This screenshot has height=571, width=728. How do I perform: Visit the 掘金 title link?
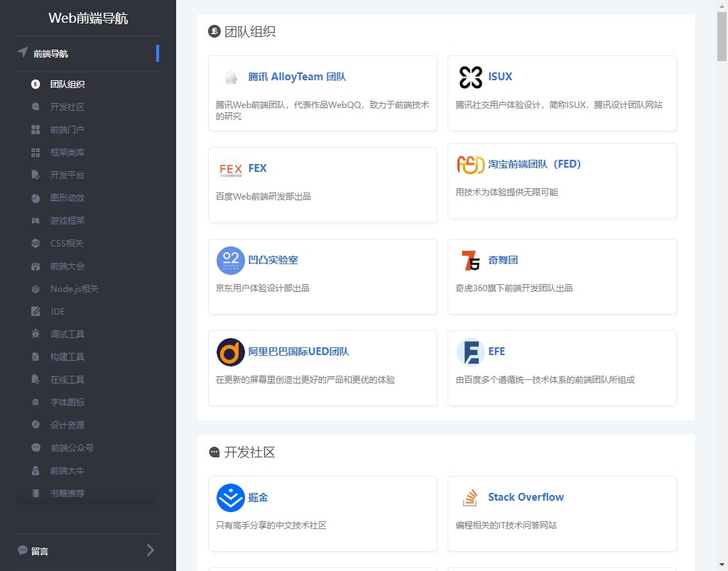pos(258,497)
